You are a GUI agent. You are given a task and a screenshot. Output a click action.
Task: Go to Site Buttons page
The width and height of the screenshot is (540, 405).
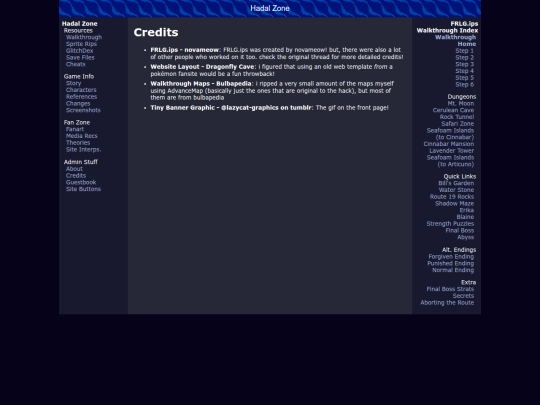(x=83, y=189)
